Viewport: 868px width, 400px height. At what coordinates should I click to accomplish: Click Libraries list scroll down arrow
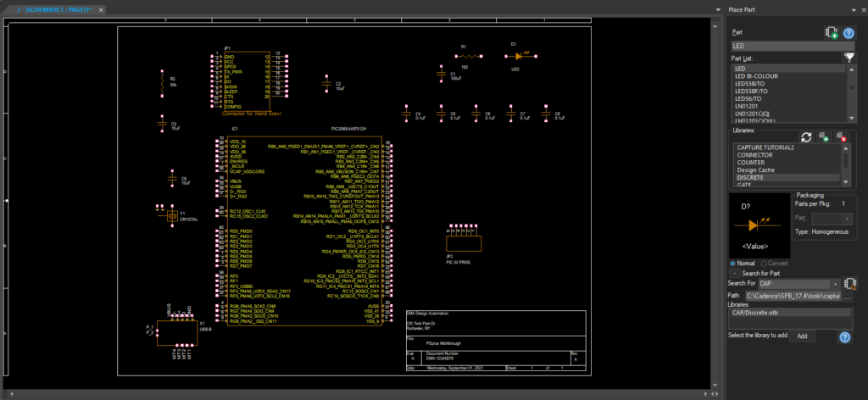pos(845,182)
